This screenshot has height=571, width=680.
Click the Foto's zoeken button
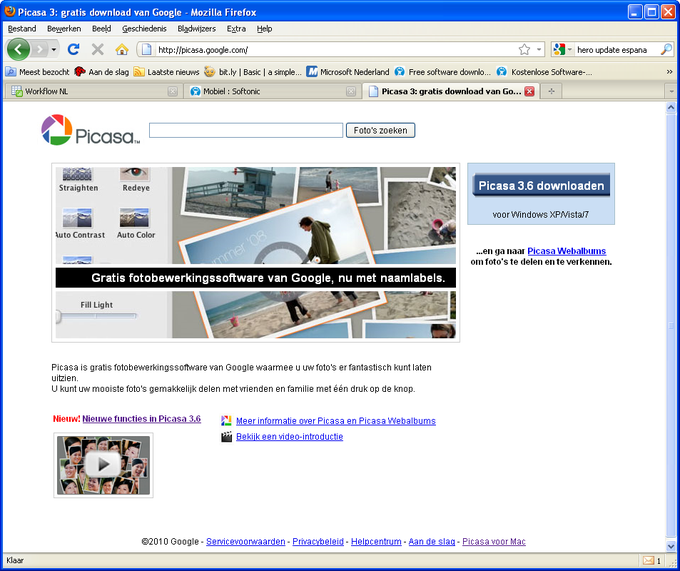380,130
